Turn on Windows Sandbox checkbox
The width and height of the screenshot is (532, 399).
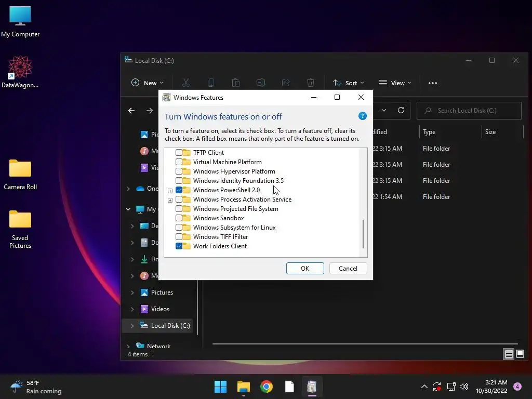(179, 218)
